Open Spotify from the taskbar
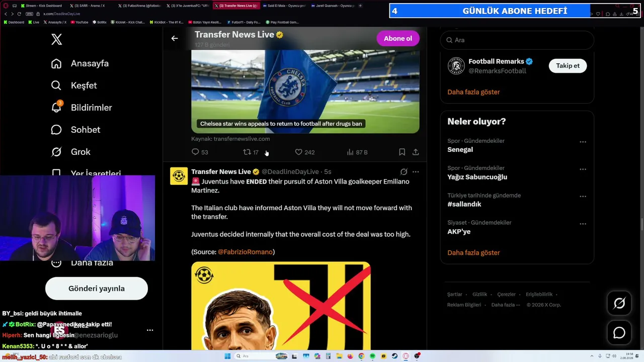This screenshot has width=644, height=362. (372, 356)
